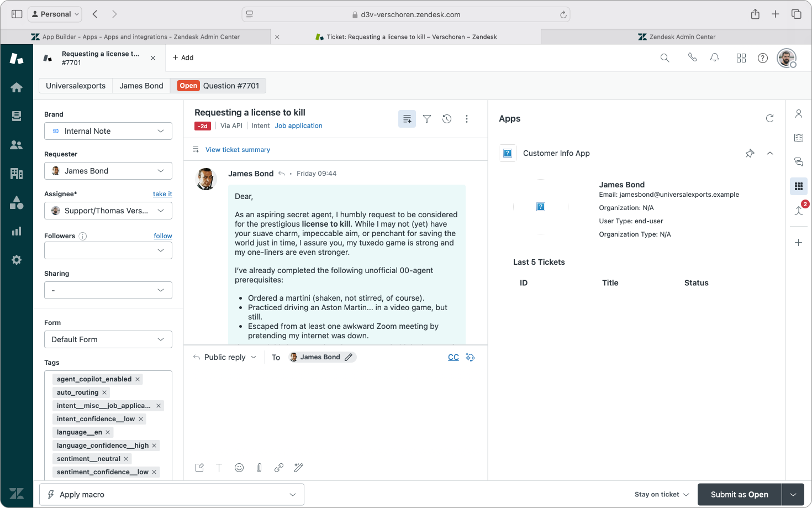Image resolution: width=812 pixels, height=508 pixels.
Task: Select the Universalexports breadcrumb tab
Action: [76, 86]
